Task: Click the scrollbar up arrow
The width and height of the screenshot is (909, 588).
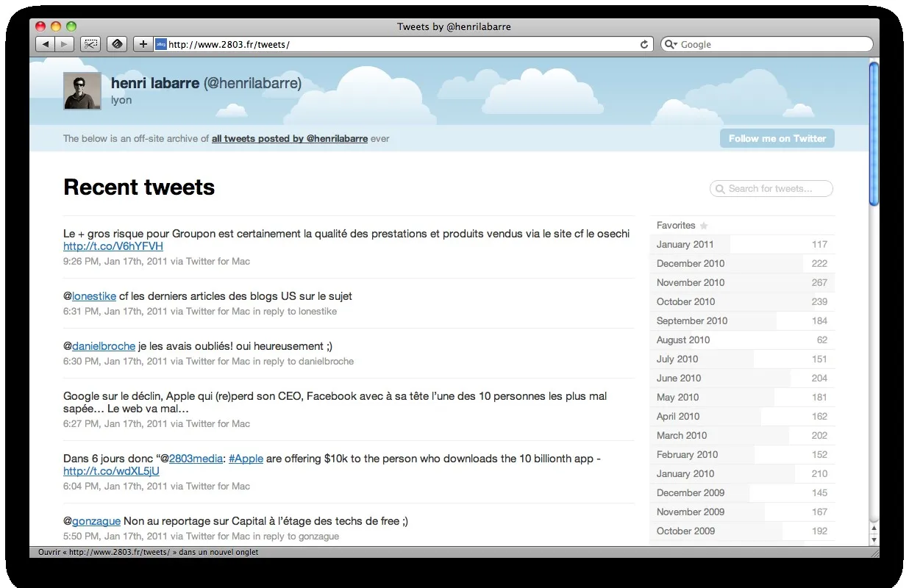Action: coord(874,528)
